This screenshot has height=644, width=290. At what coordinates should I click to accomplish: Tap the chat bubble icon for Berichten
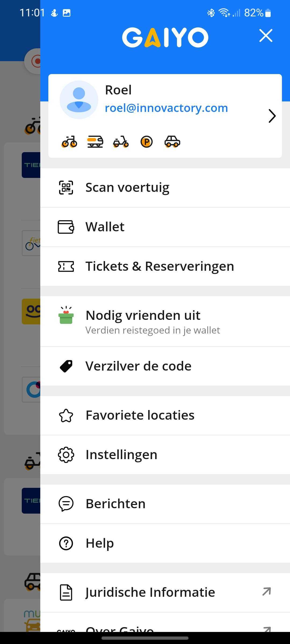[66, 504]
